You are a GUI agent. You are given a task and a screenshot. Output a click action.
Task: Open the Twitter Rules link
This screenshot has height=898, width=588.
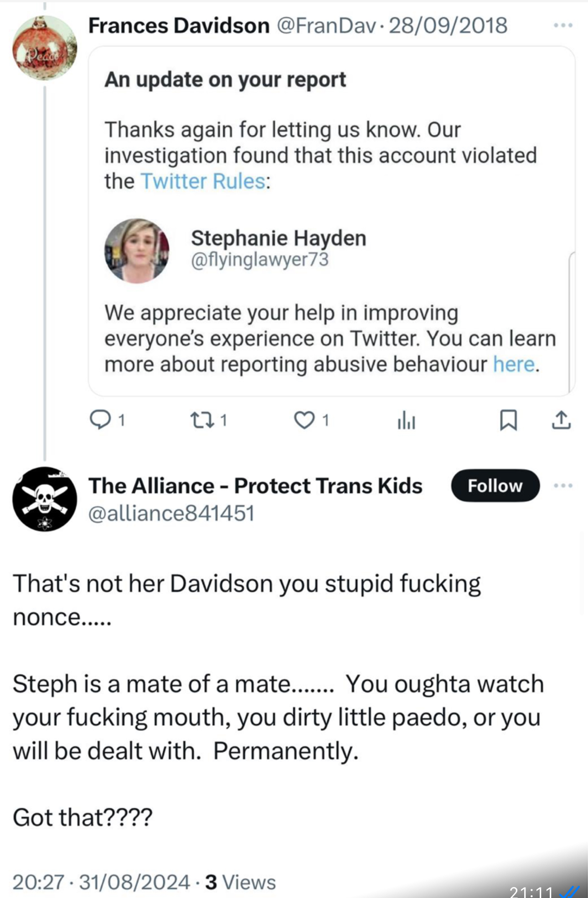(203, 181)
